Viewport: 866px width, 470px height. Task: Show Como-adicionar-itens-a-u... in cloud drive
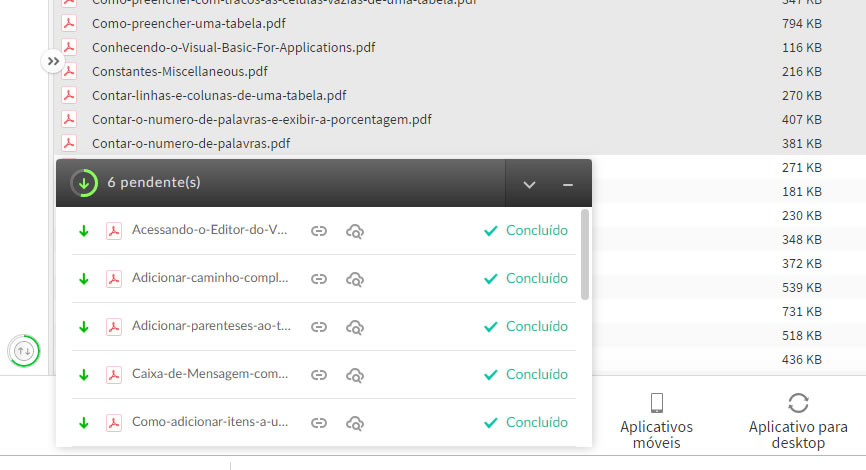click(355, 424)
